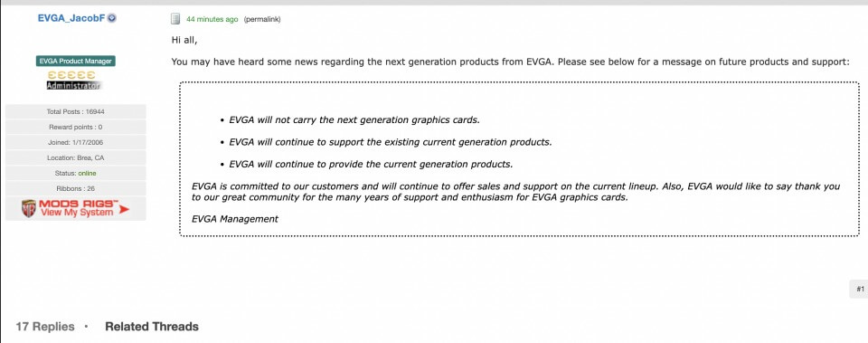Image resolution: width=868 pixels, height=343 pixels.
Task: Open the EVGA_JacobF user profile link
Action: pos(71,18)
